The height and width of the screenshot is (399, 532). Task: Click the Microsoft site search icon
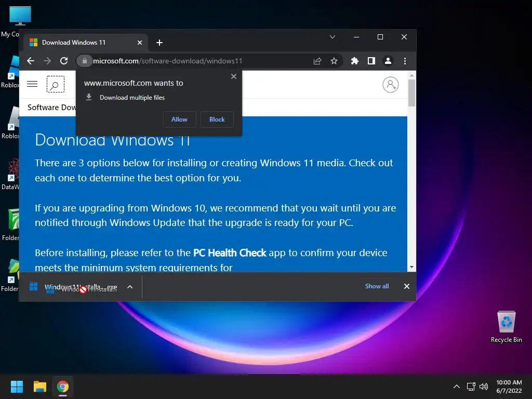click(55, 85)
